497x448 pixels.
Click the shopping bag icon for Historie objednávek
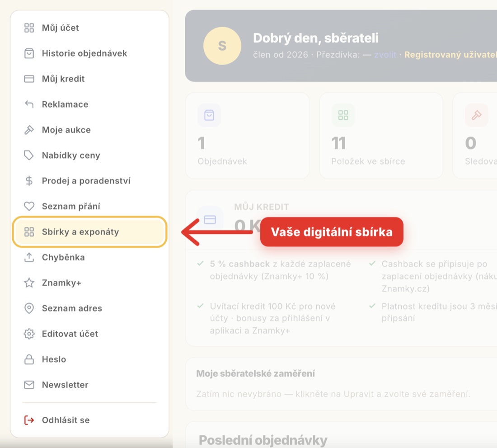[29, 53]
